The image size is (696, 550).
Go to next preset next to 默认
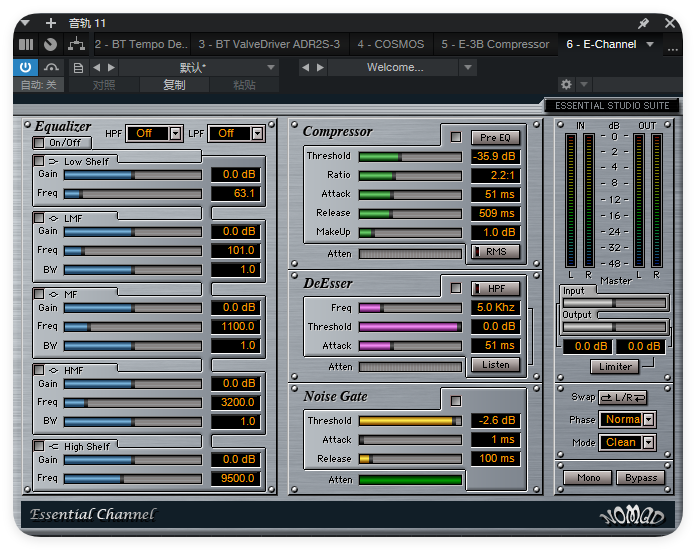(x=111, y=67)
